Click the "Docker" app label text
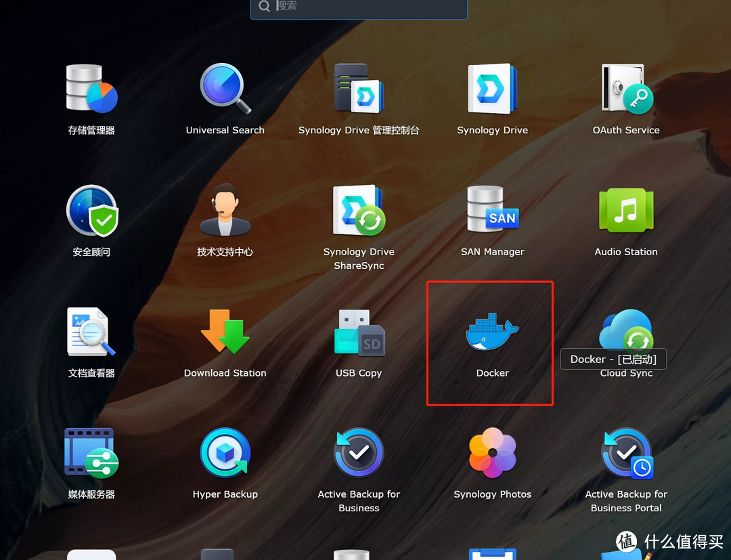 pyautogui.click(x=492, y=373)
